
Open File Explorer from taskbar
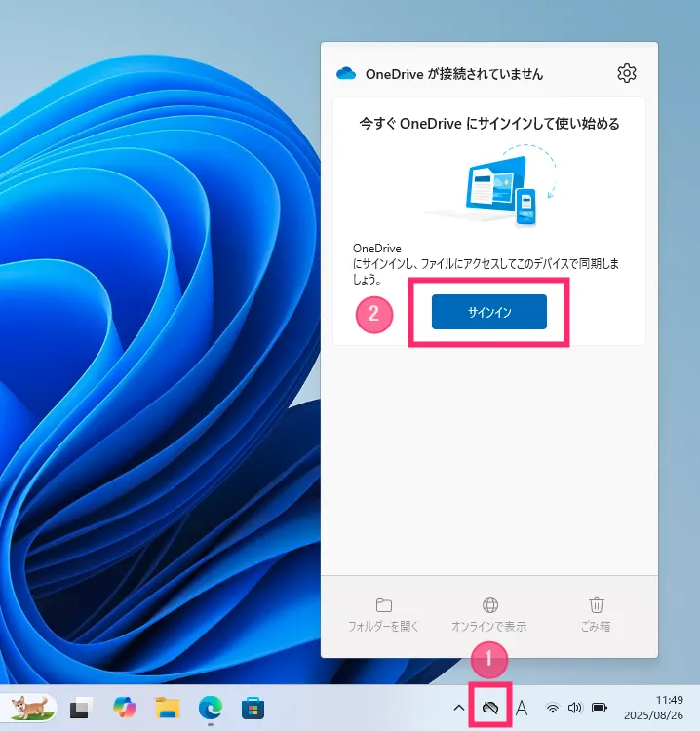[168, 708]
